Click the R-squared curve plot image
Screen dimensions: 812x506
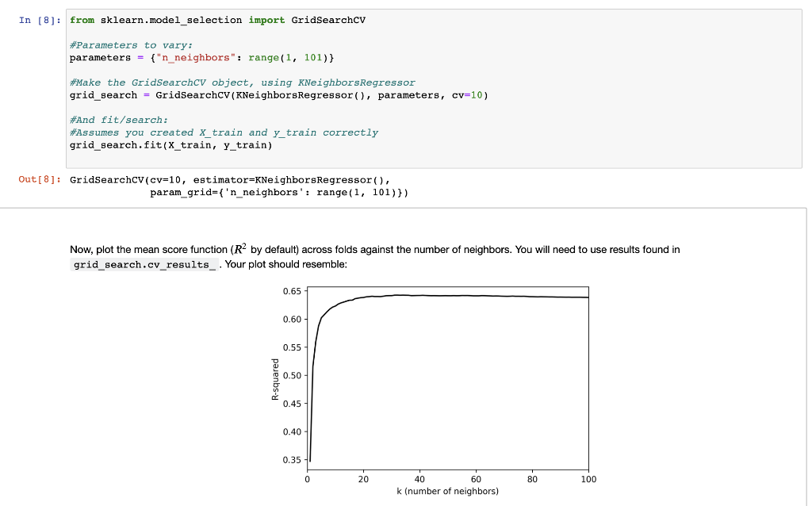pos(433,391)
